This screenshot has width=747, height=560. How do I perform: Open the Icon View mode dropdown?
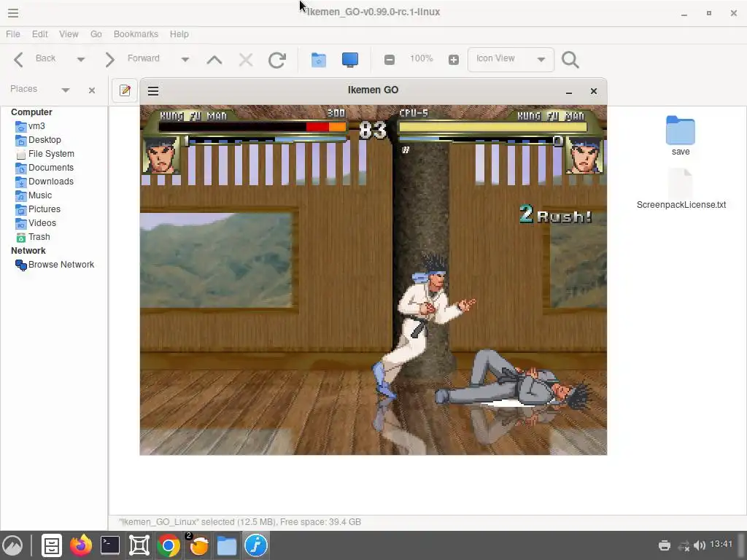click(511, 60)
